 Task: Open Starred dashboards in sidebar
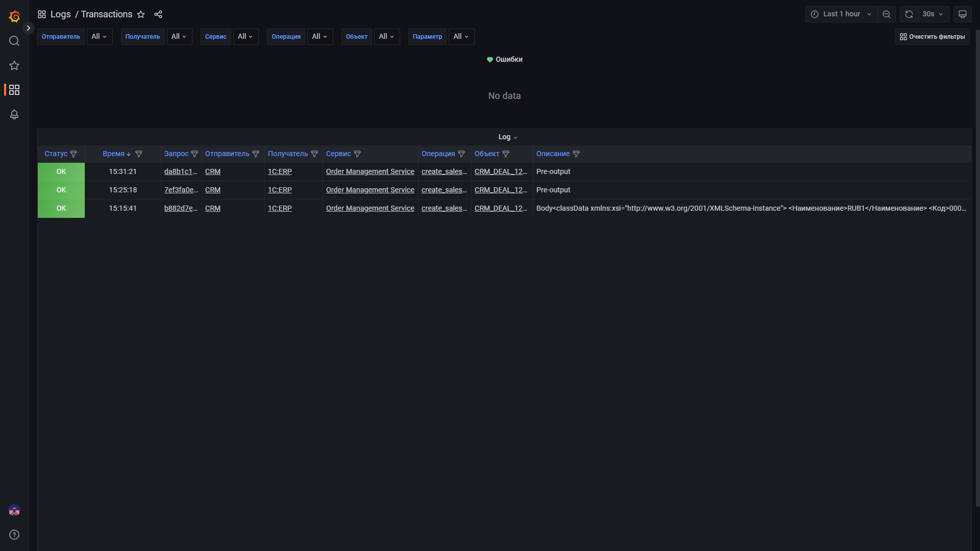pyautogui.click(x=14, y=65)
